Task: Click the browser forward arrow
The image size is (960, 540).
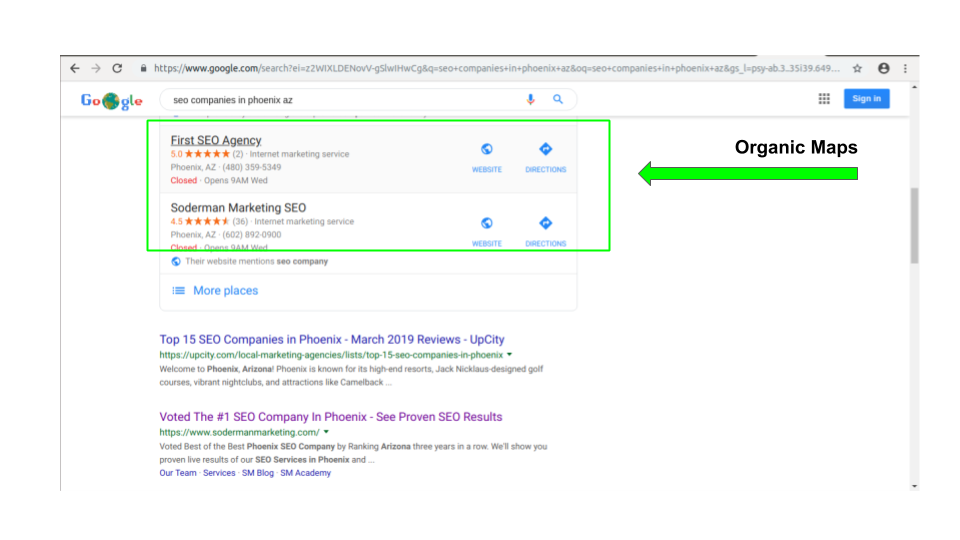Action: [96, 69]
